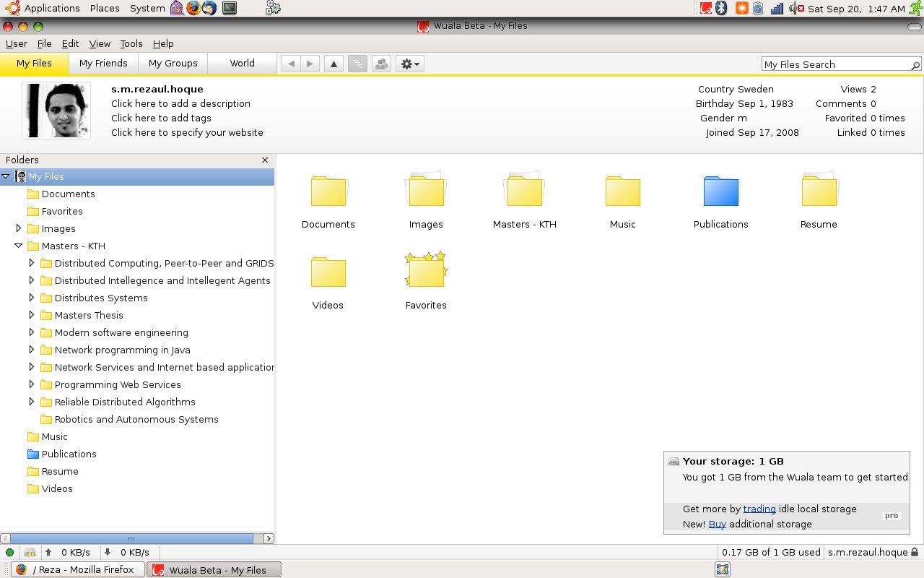Select Music in the folder tree
Image resolution: width=924 pixels, height=578 pixels.
pos(54,436)
